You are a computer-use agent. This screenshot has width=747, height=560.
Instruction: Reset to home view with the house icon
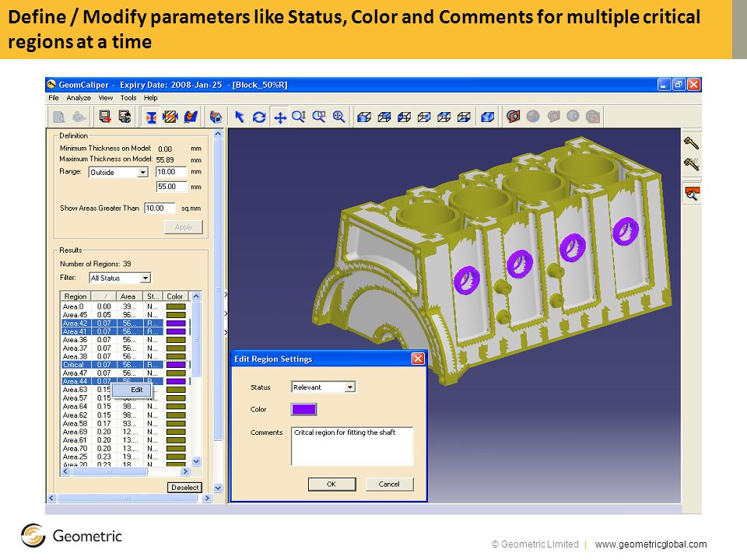click(216, 117)
